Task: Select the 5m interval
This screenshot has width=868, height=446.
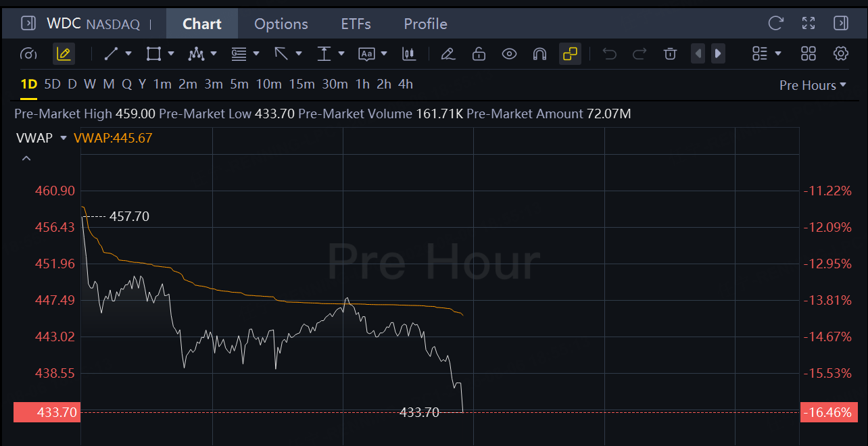Action: click(239, 84)
